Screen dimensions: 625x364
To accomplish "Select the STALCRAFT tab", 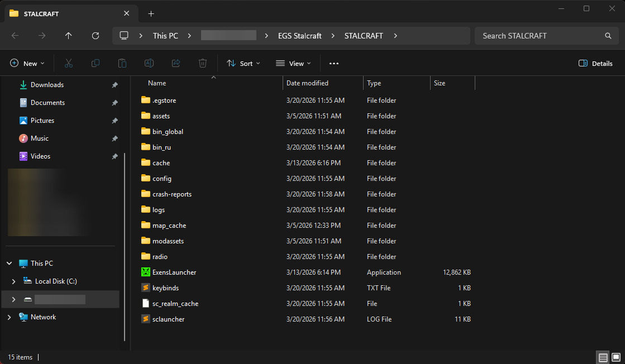I will tap(61, 13).
